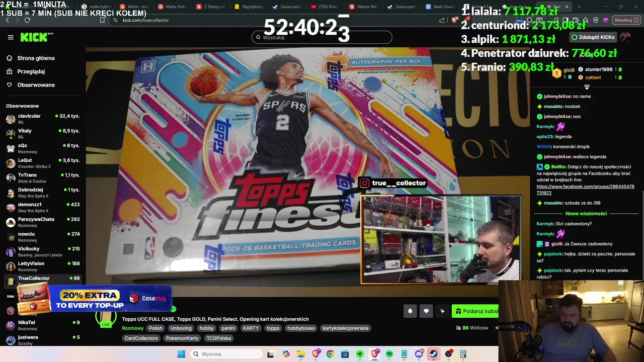
Task: Open the Kick hamburger menu
Action: click(11, 37)
